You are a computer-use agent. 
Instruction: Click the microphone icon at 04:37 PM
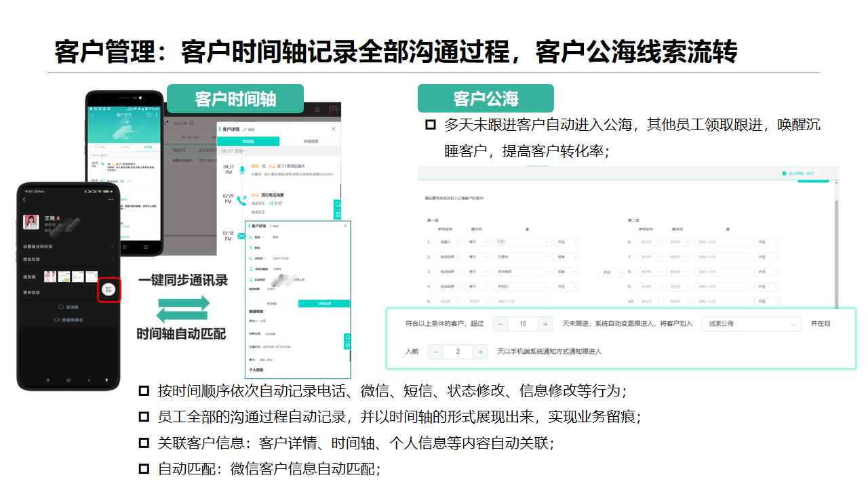(241, 169)
